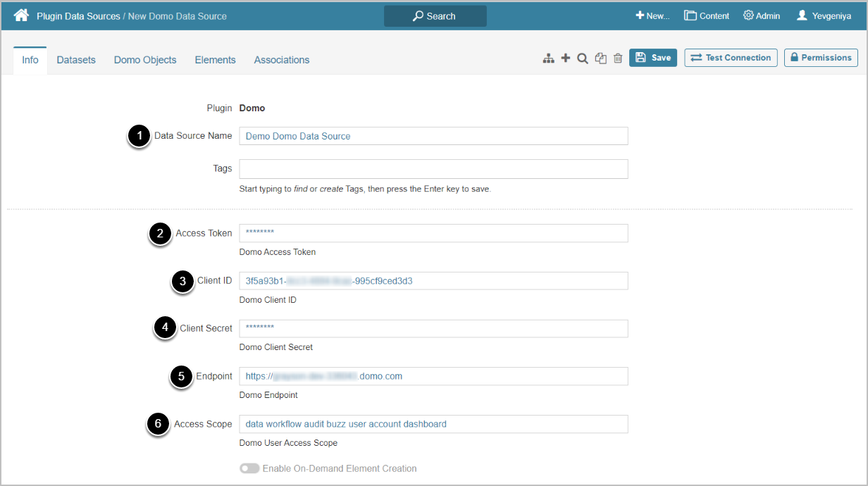Image resolution: width=868 pixels, height=486 pixels.
Task: Click the 'Start typing to find' Tags hint
Action: click(365, 189)
